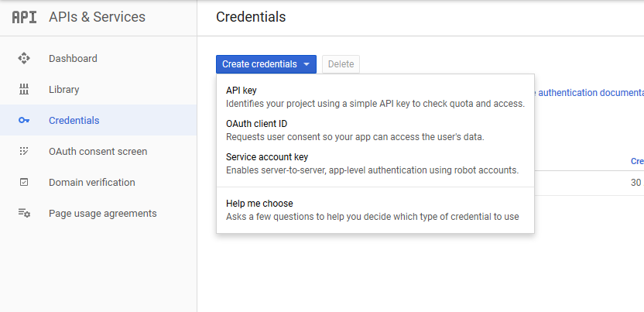Click the Page usage agreements icon
644x312 pixels.
click(x=24, y=213)
